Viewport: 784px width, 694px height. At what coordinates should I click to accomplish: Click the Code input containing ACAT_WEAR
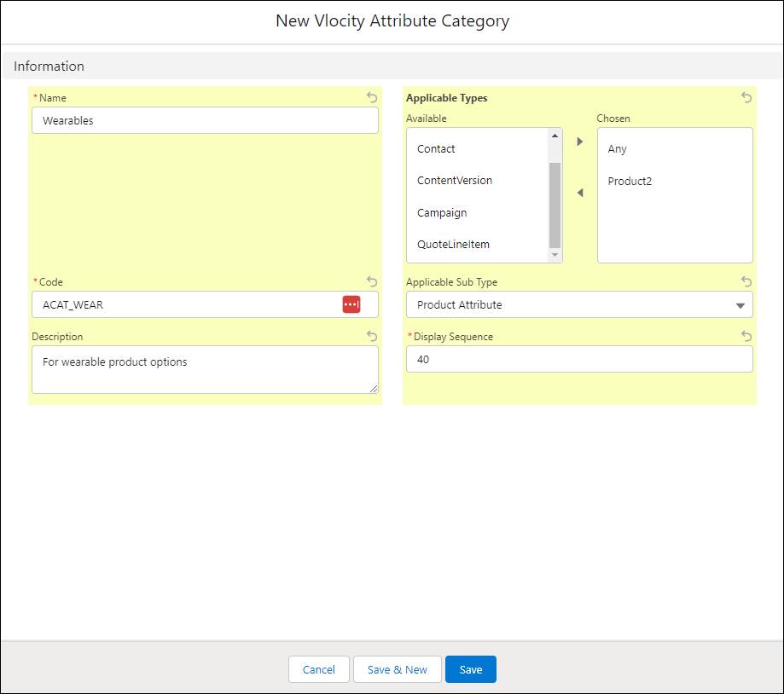tap(205, 304)
